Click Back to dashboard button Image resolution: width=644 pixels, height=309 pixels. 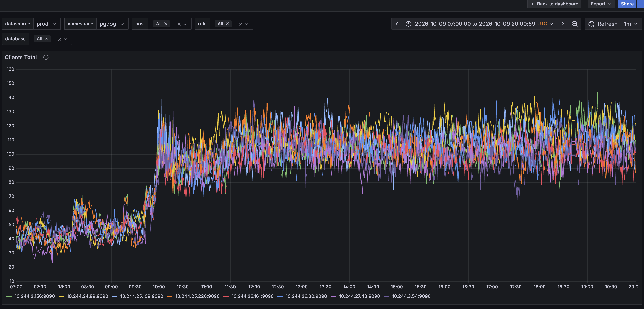tap(554, 4)
